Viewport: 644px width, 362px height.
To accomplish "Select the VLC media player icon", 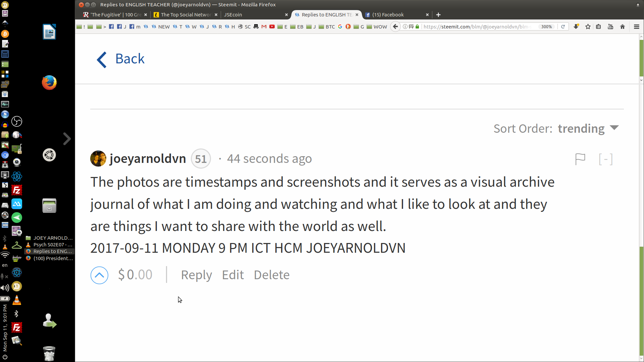I will tap(16, 301).
